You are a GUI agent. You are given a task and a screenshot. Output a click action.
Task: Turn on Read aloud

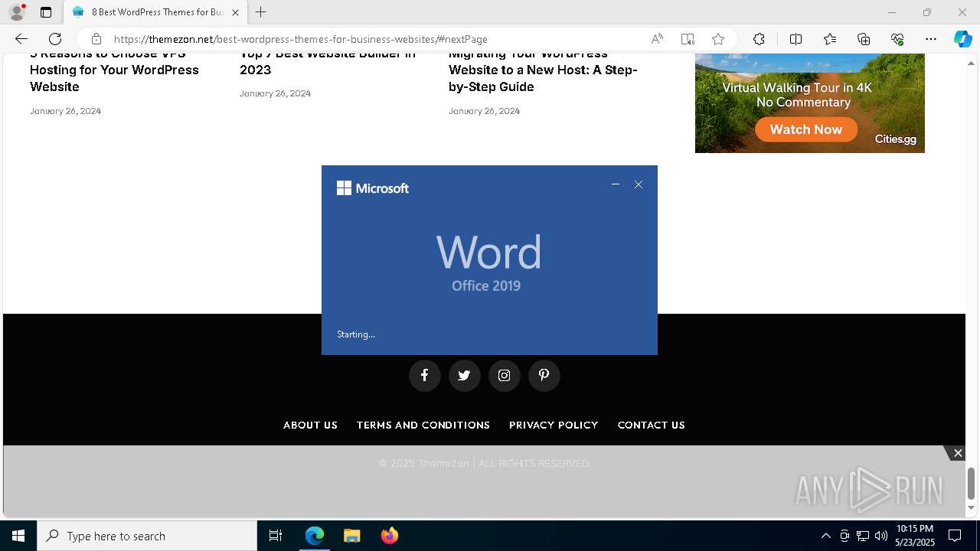[x=657, y=39]
